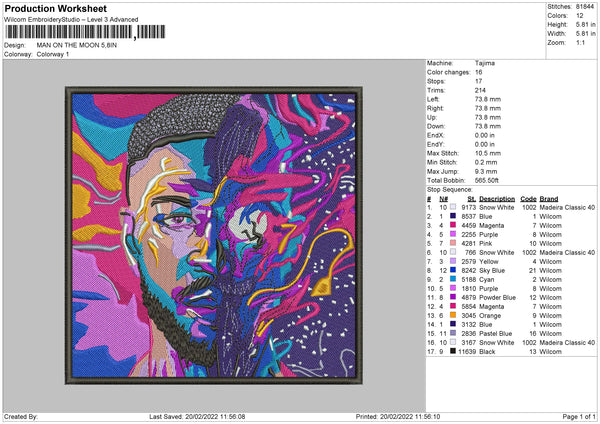Click the Pink swatch in stop 5
Screen dimensions: 600x424
pos(453,243)
